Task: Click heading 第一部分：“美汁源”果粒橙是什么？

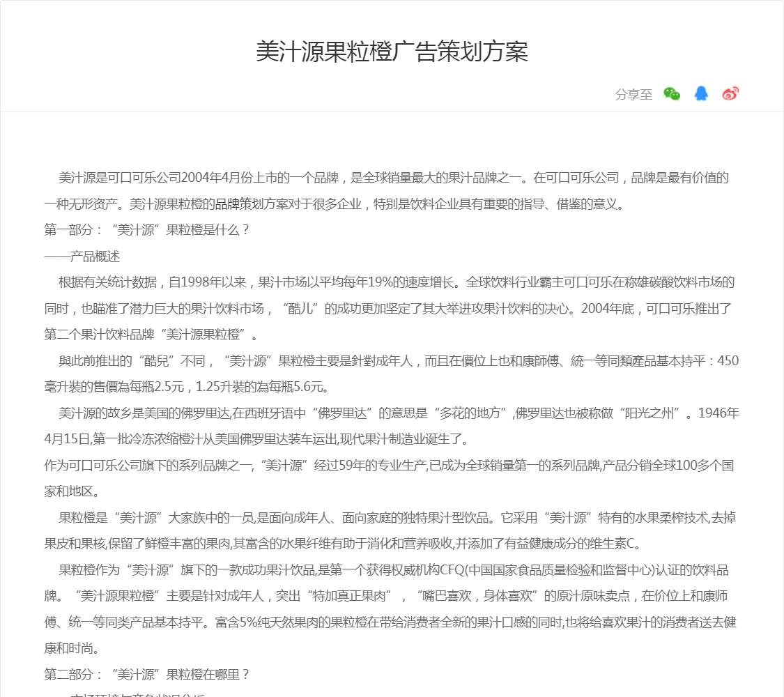Action: [146, 230]
